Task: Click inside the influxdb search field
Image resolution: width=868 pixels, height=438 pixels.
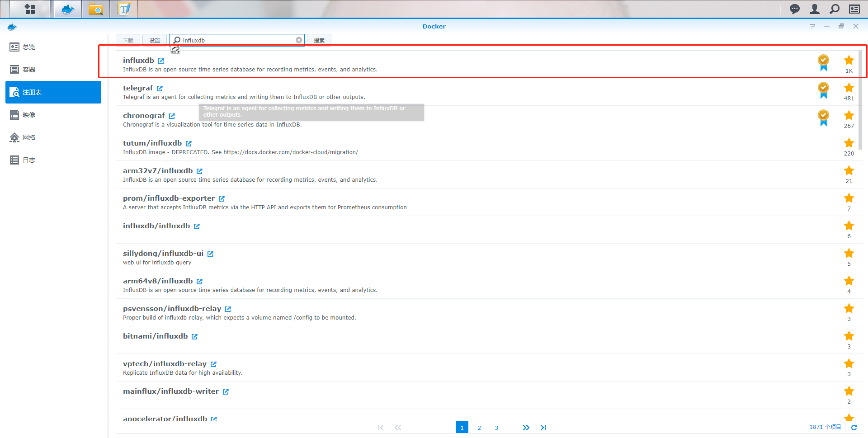Action: click(x=237, y=40)
